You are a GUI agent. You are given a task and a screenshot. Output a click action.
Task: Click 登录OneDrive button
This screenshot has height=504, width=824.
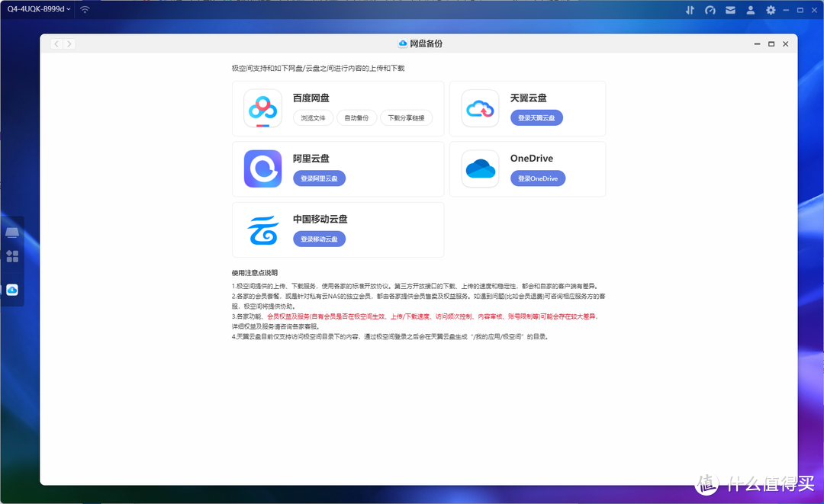click(x=536, y=178)
